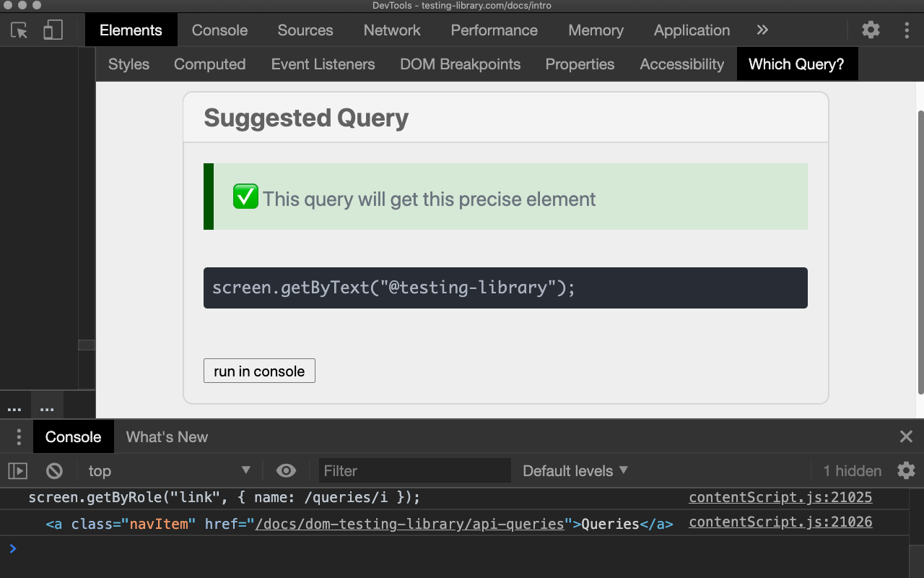The image size is (924, 578).
Task: Click the second breadcrumb ellipsis item
Action: [48, 406]
